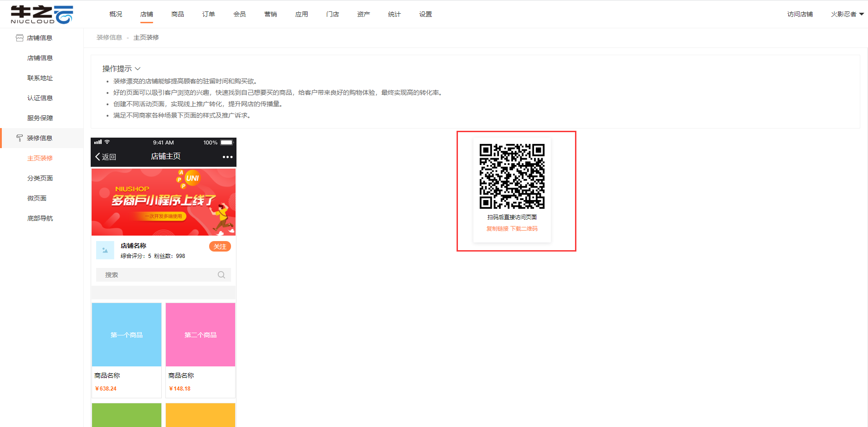Click the store icon beside 店铺信息 section
Image resolution: width=868 pixels, height=427 pixels.
20,38
